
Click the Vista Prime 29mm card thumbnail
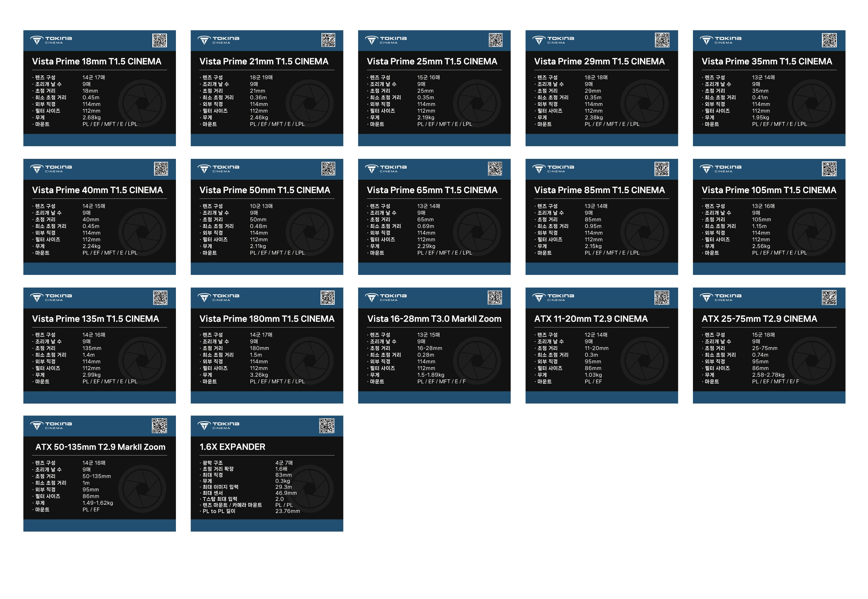[x=602, y=88]
